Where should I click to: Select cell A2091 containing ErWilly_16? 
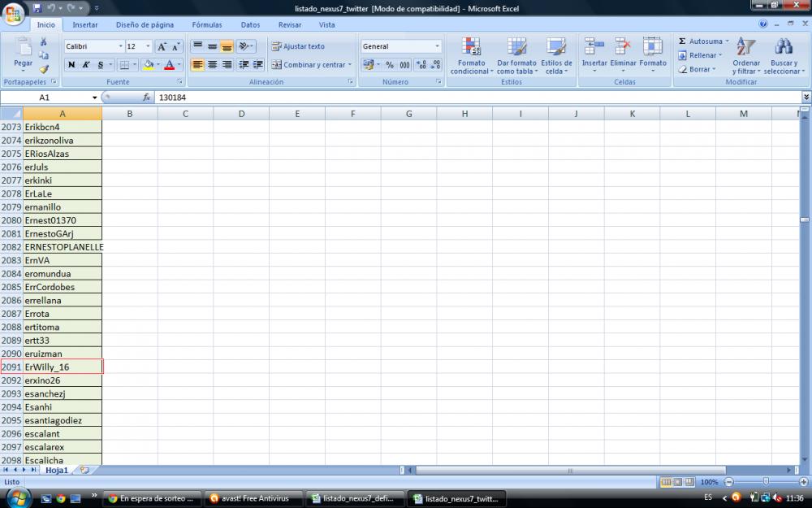pyautogui.click(x=63, y=367)
